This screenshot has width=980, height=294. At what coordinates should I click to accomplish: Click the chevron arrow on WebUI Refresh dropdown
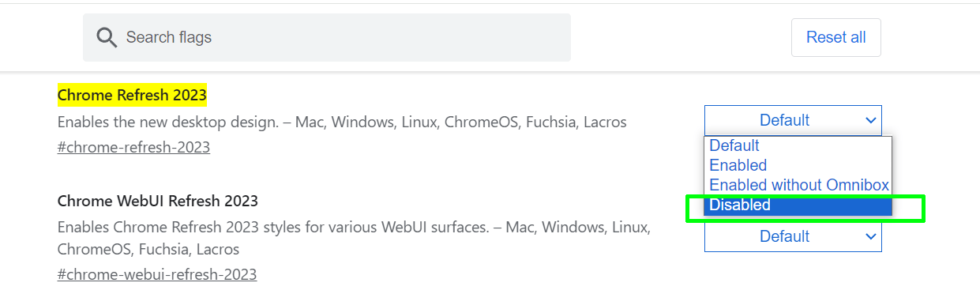click(870, 236)
